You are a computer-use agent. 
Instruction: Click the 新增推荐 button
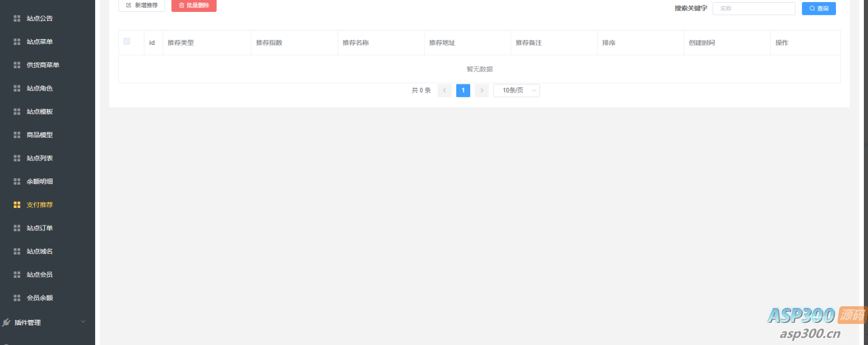142,5
